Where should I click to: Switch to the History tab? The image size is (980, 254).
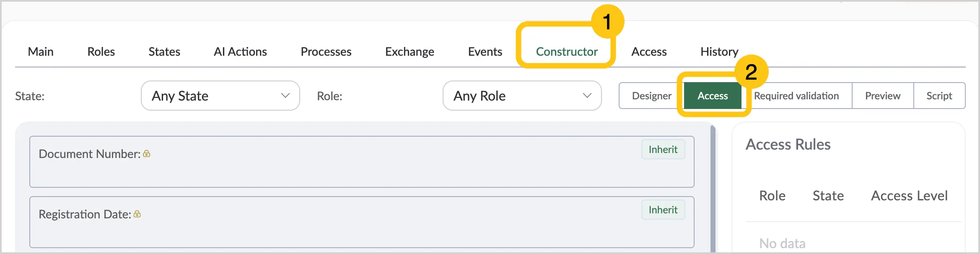pos(719,52)
